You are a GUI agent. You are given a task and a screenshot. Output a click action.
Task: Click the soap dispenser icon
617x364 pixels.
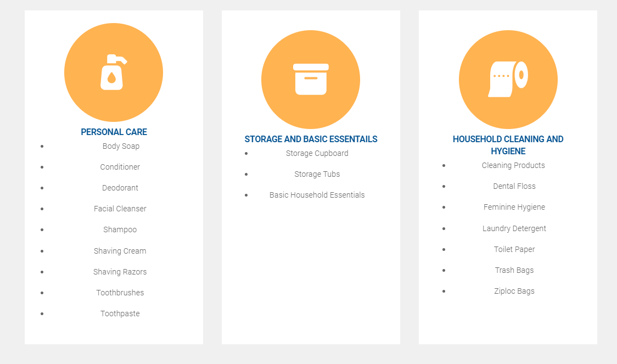113,72
